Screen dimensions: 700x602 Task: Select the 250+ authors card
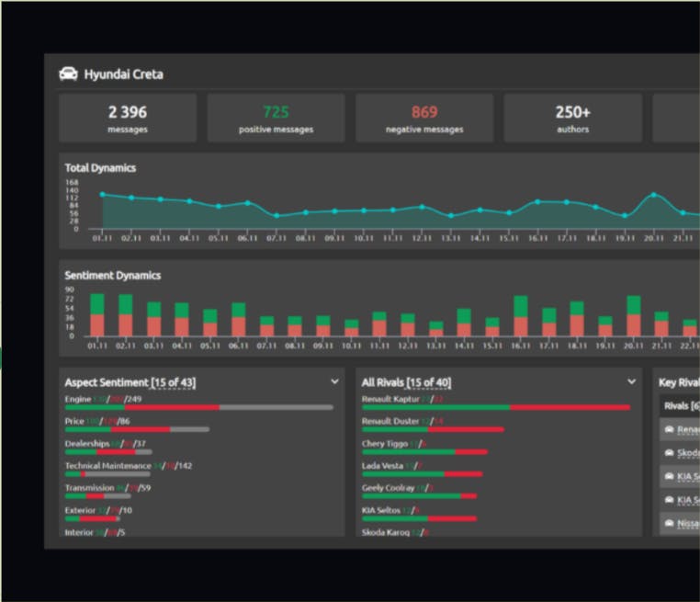pos(572,118)
